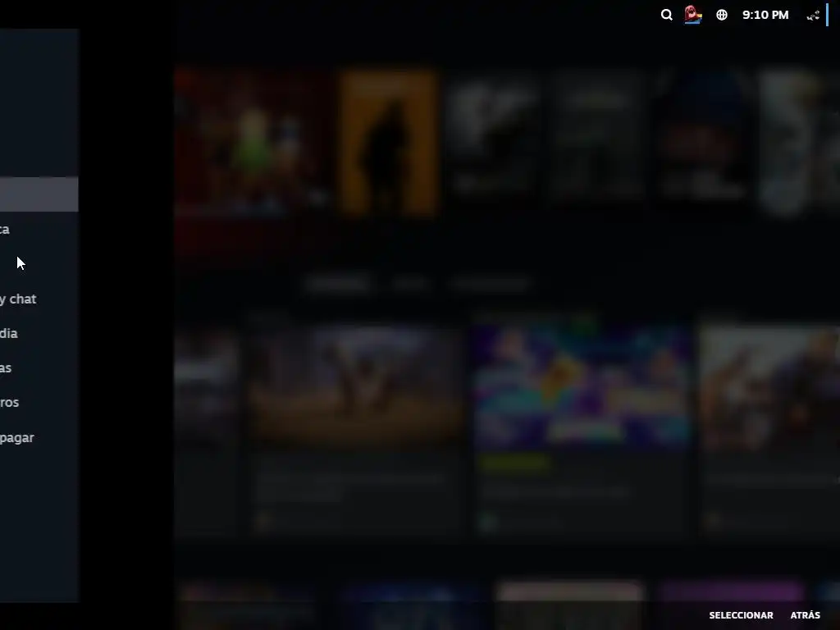Select the highlighted side menu row
Viewport: 840px width, 630px height.
tap(39, 194)
